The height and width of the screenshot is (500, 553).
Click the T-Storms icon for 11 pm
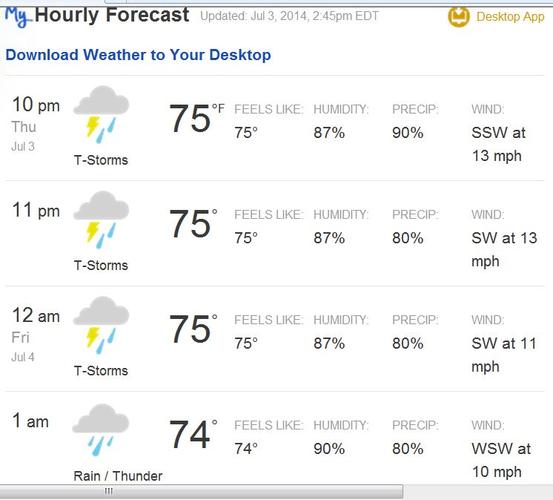click(x=101, y=220)
